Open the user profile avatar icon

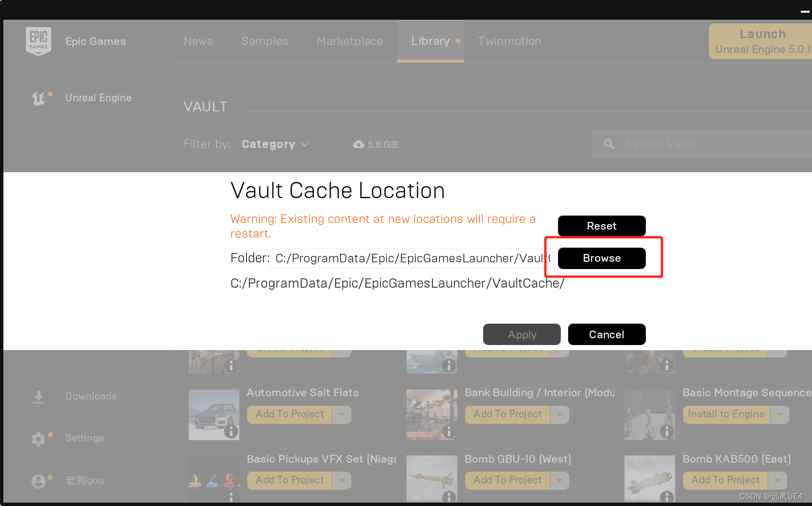coord(38,481)
